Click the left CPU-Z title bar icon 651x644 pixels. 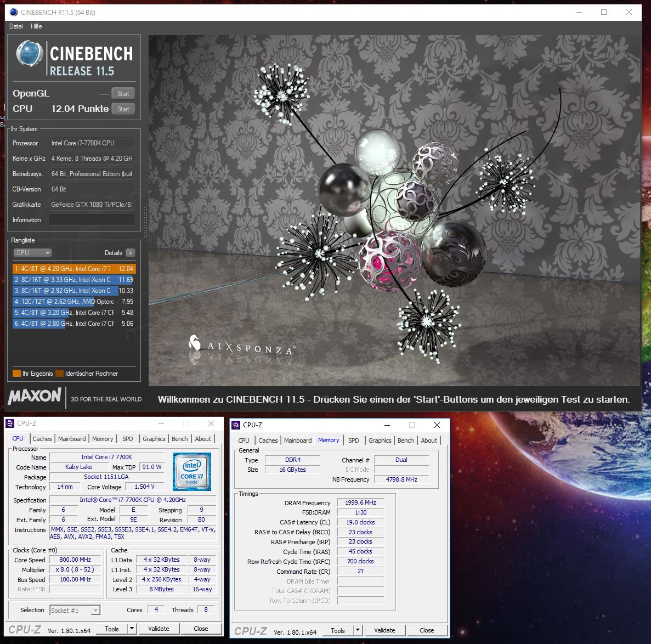point(10,423)
